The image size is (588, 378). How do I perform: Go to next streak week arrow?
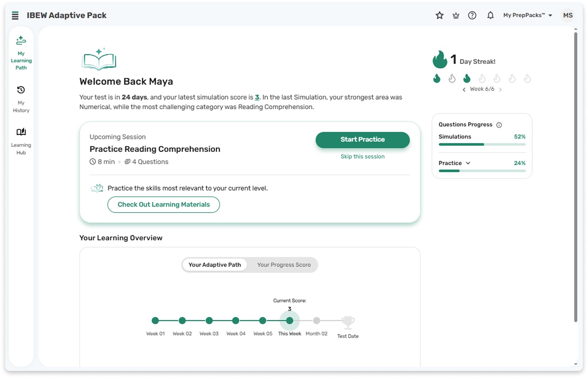pos(500,90)
